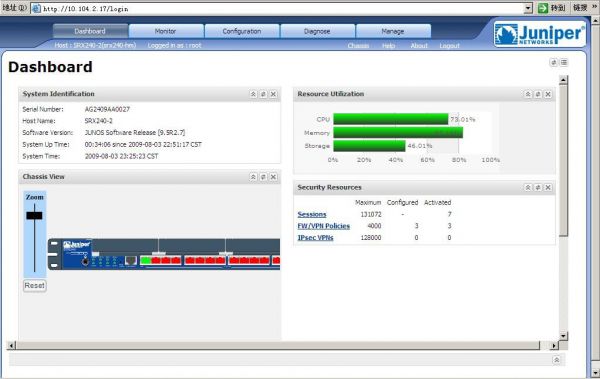Collapse the Resource Utilization panel
Screen dimensions: 600x379
528,94
